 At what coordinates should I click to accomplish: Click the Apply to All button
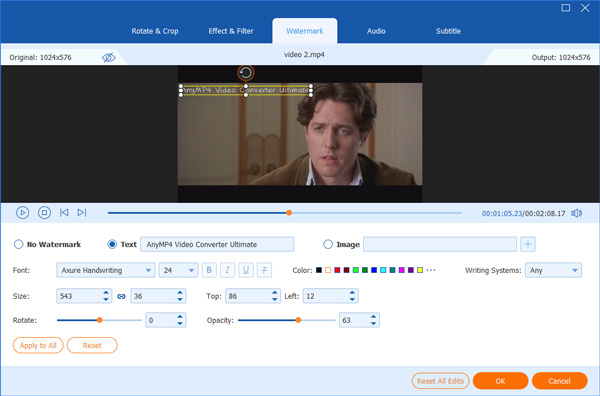[38, 345]
